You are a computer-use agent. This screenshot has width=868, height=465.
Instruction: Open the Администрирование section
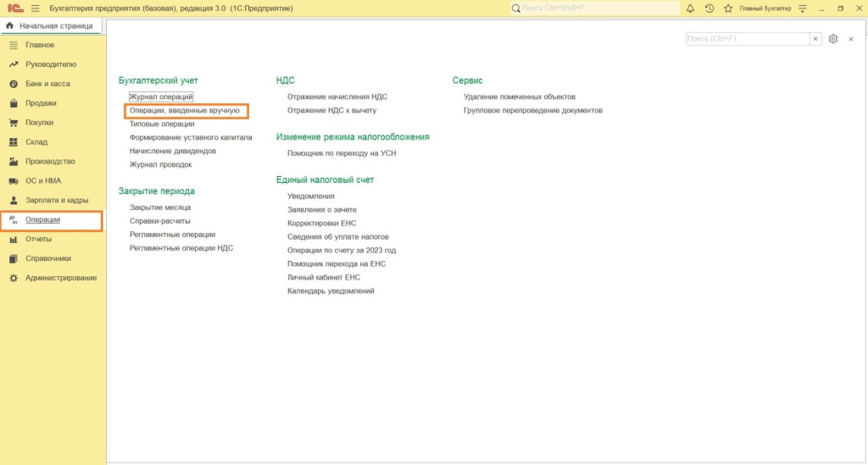coord(61,278)
